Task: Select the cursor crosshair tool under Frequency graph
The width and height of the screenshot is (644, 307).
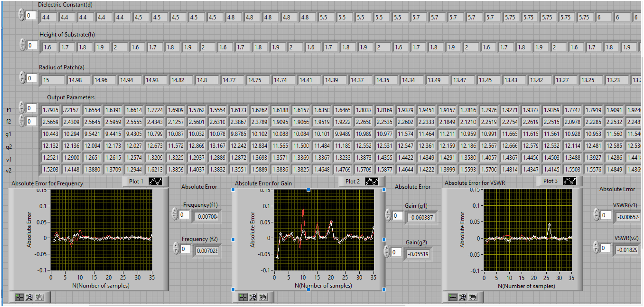Action: [19, 297]
